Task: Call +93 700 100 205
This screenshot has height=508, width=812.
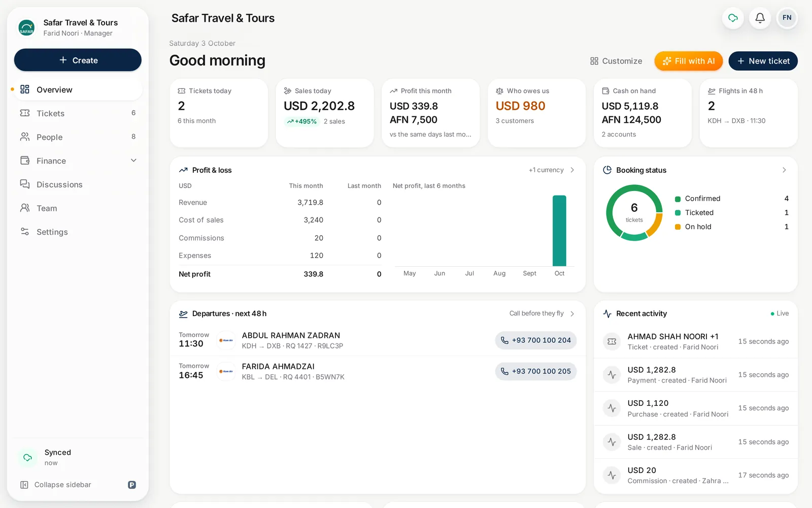Action: click(x=536, y=371)
